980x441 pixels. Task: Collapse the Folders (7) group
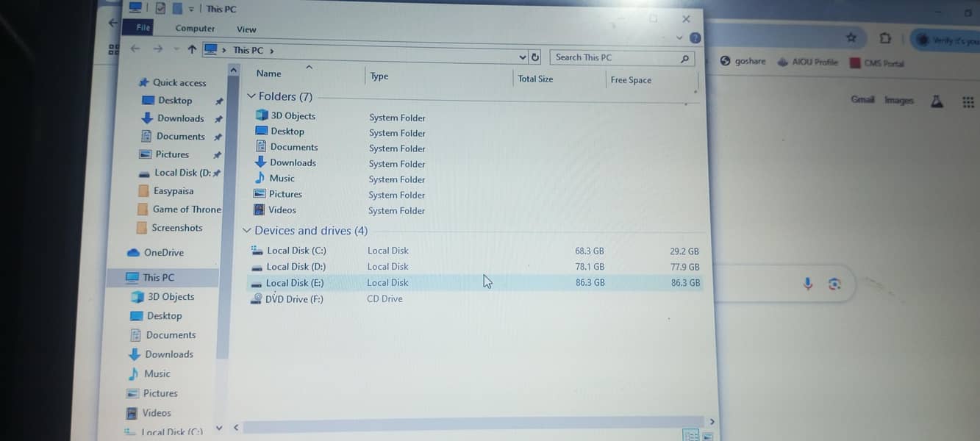click(251, 96)
